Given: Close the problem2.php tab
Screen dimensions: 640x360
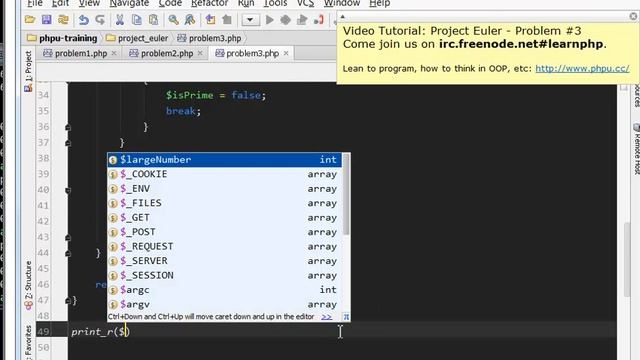Looking at the screenshot, I should click(x=200, y=53).
